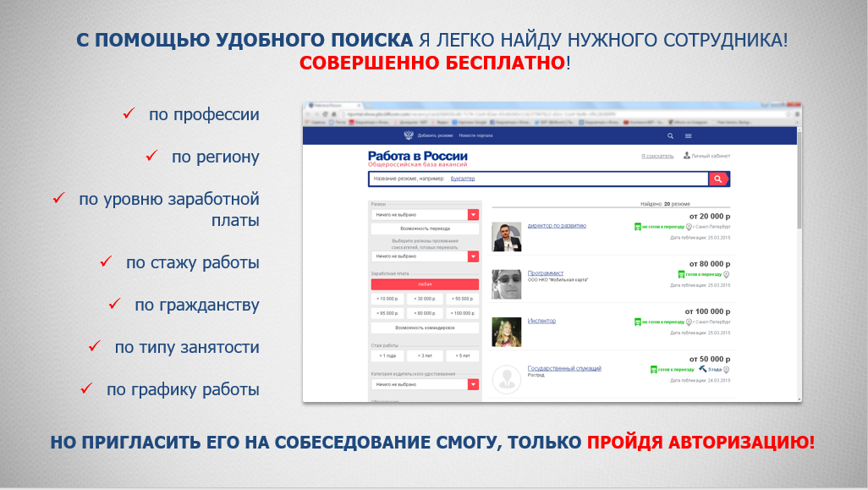Toggle the Возможность переезда filter
The image size is (868, 490).
[x=426, y=228]
